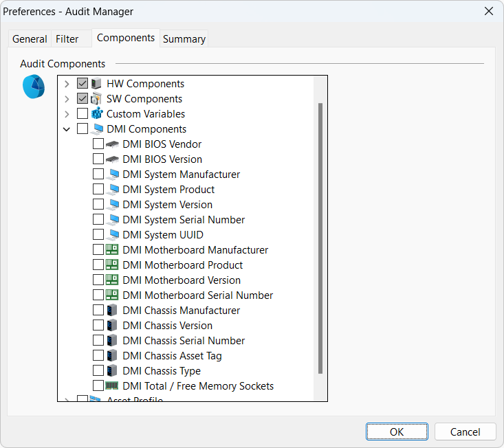The image size is (504, 448).
Task: Click the DMI Chassis Manufacturer tower icon
Action: (112, 311)
